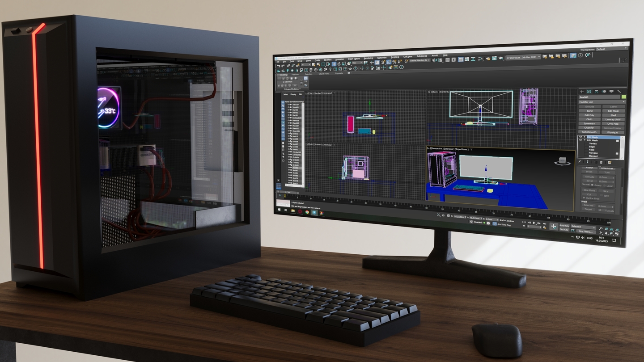Screen dimensions: 644x362
Task: Click the Pin Stack icon below modifier stack
Action: [x=580, y=162]
